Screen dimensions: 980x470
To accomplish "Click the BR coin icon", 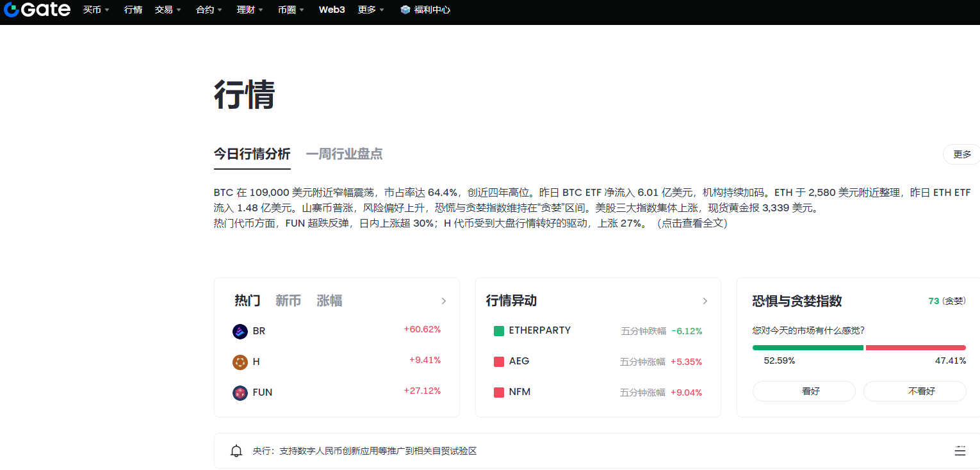I will [240, 331].
